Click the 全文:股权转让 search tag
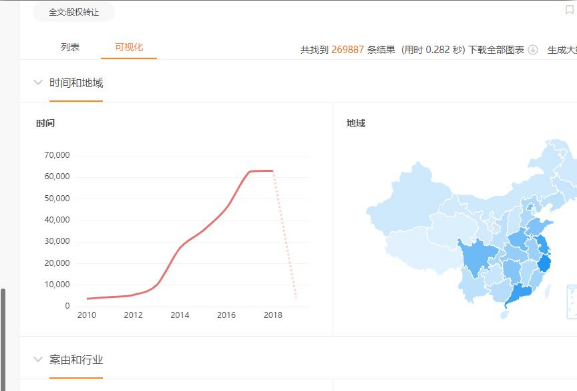 click(74, 12)
